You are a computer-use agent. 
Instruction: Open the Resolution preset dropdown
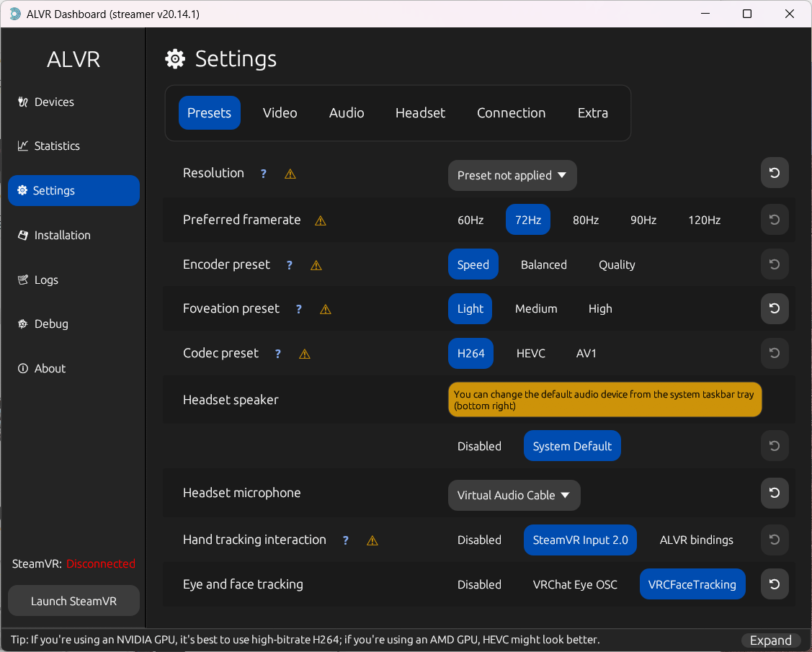pyautogui.click(x=512, y=175)
